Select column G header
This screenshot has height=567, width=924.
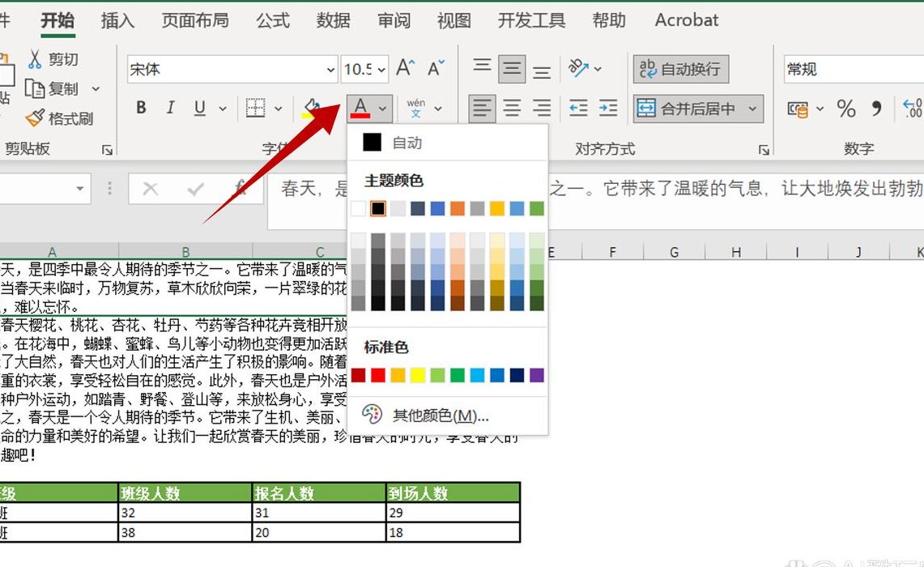(674, 252)
